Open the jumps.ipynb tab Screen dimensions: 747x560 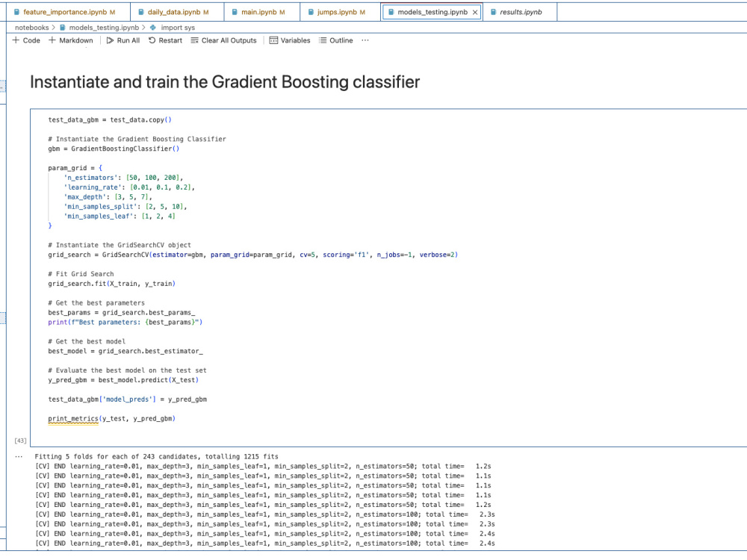tap(340, 12)
